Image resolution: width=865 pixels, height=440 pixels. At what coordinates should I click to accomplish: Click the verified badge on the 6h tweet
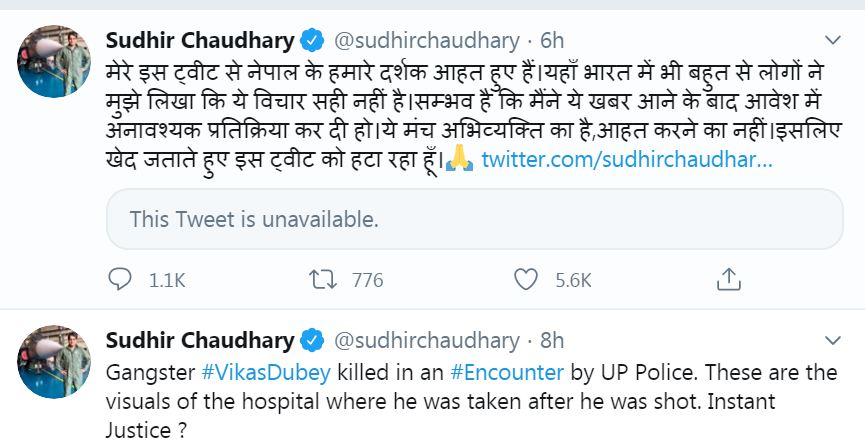pyautogui.click(x=312, y=41)
